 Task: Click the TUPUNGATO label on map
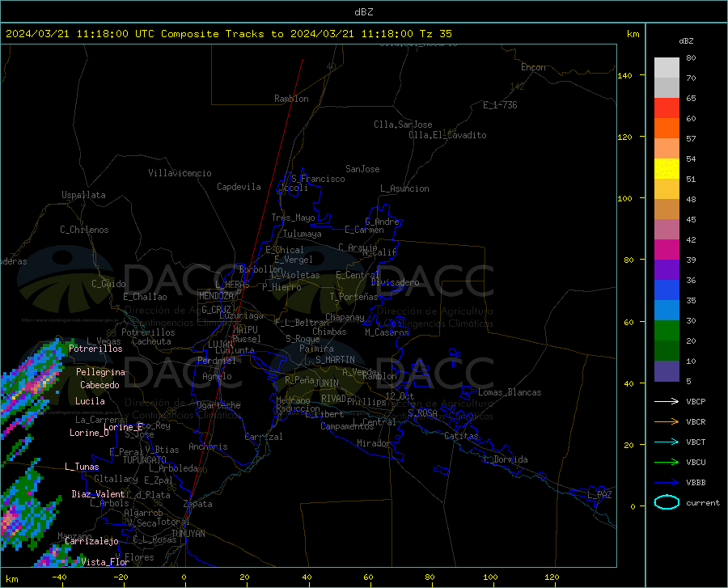coord(145,460)
